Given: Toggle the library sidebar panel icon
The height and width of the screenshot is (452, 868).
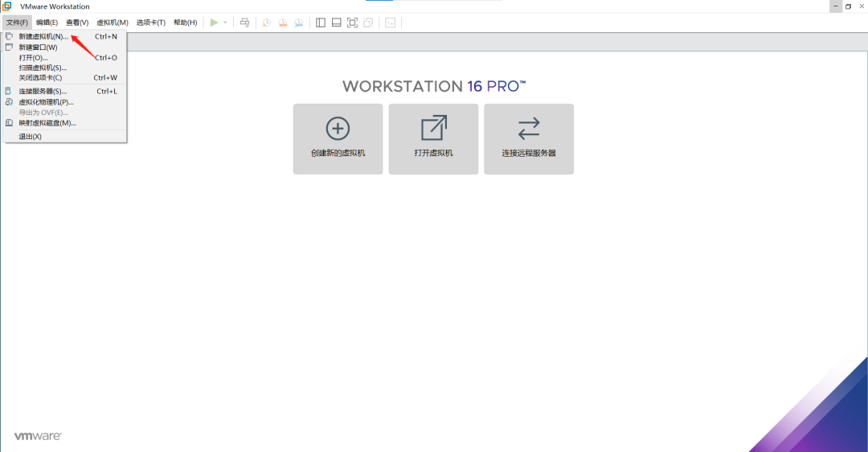Looking at the screenshot, I should pyautogui.click(x=321, y=23).
